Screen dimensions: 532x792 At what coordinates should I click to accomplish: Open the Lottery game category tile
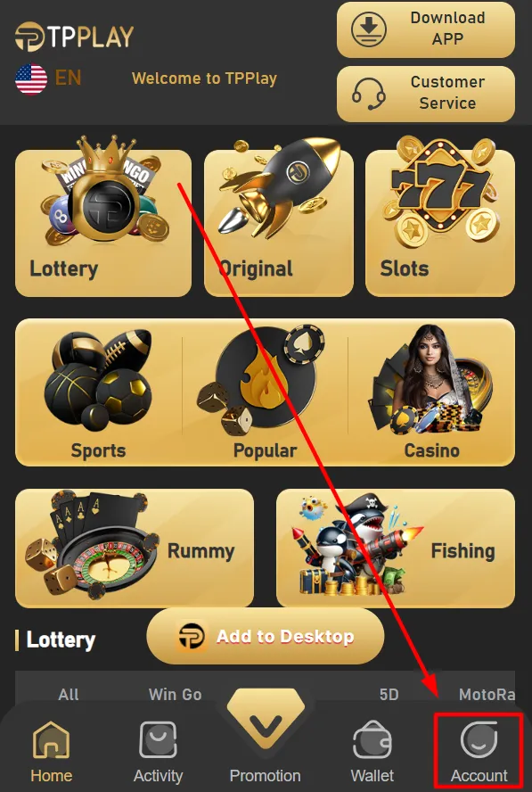(x=103, y=222)
